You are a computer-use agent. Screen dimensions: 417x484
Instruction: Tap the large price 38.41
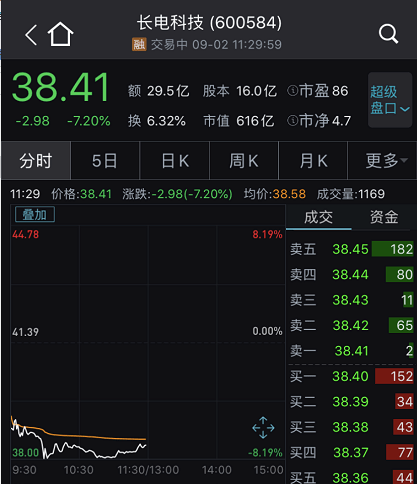(x=60, y=87)
